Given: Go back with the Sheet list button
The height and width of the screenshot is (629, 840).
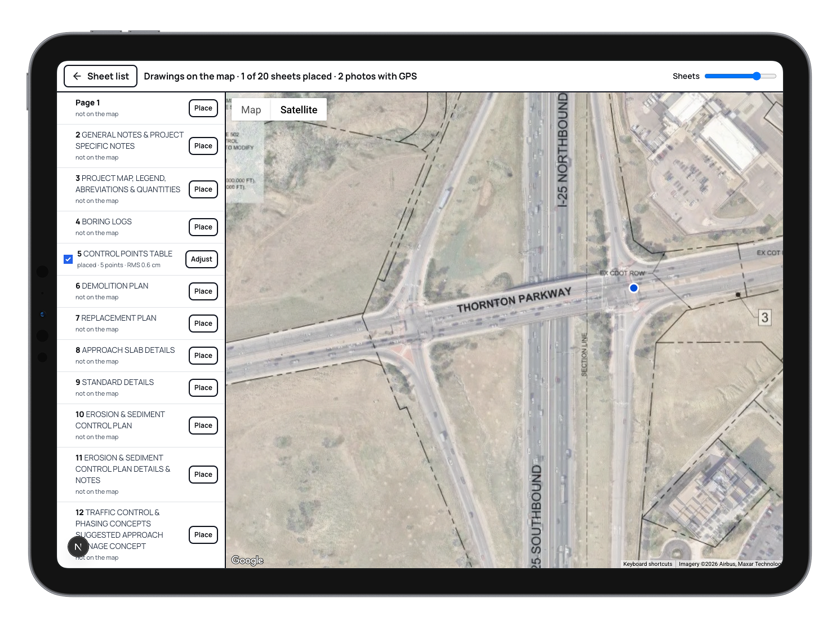Looking at the screenshot, I should tap(100, 76).
